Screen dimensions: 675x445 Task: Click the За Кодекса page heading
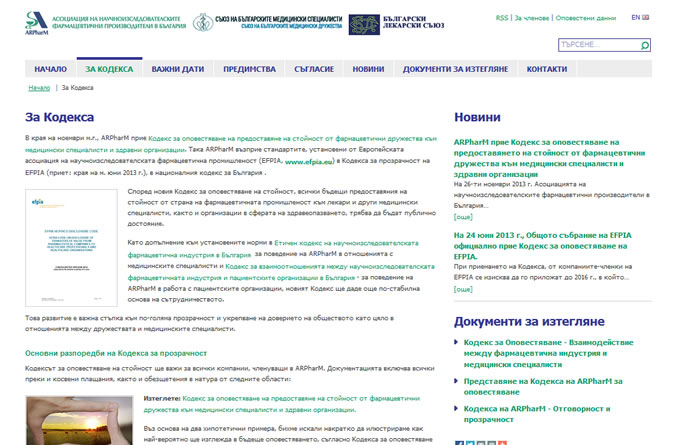click(59, 117)
